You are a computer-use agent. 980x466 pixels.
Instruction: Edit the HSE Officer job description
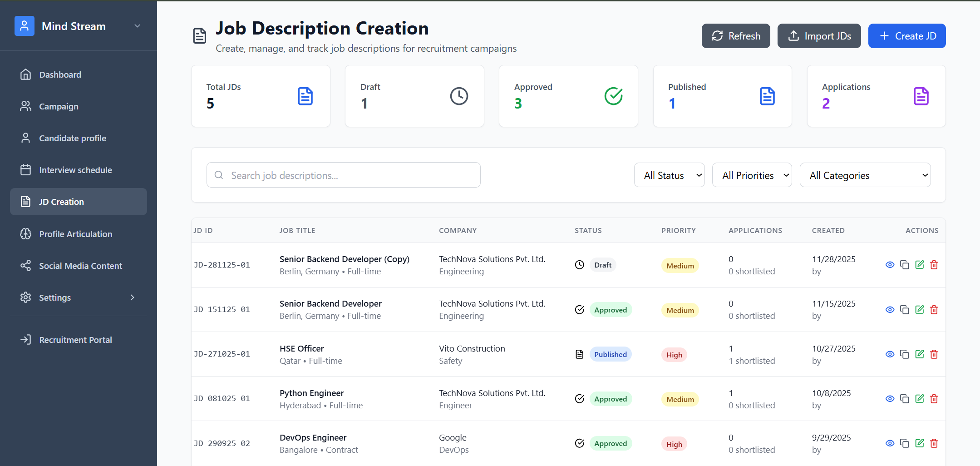click(x=920, y=354)
